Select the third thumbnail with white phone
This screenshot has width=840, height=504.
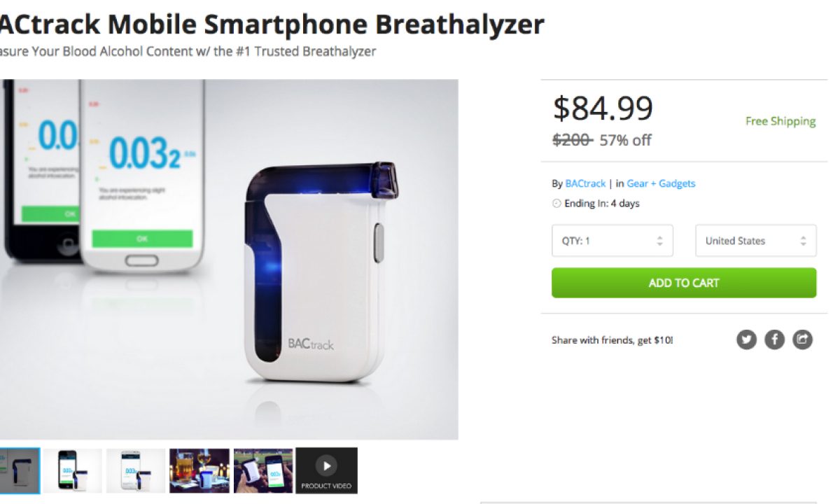point(136,470)
